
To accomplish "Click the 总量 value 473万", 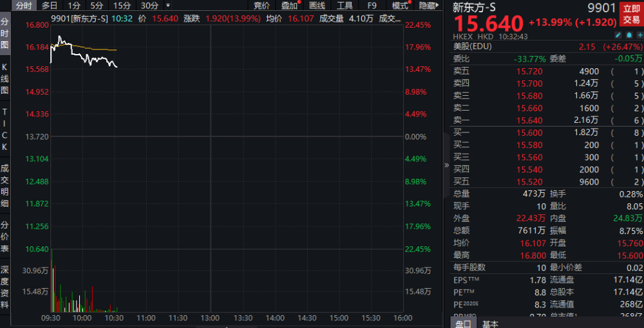I will tap(533, 194).
